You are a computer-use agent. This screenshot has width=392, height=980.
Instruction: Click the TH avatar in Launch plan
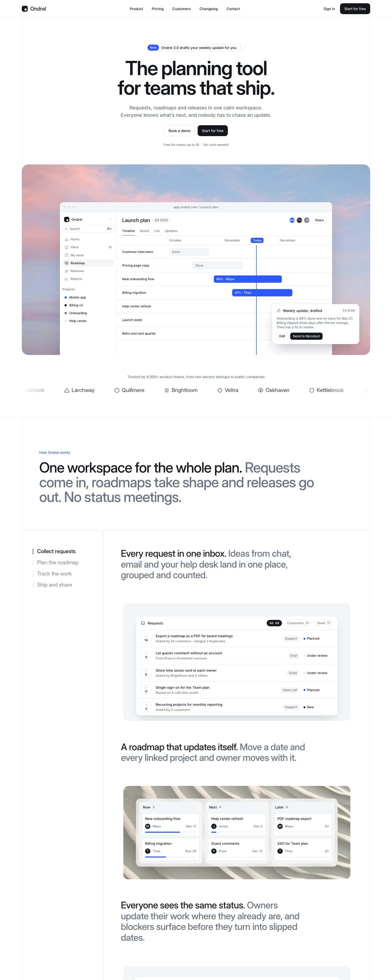coord(299,220)
